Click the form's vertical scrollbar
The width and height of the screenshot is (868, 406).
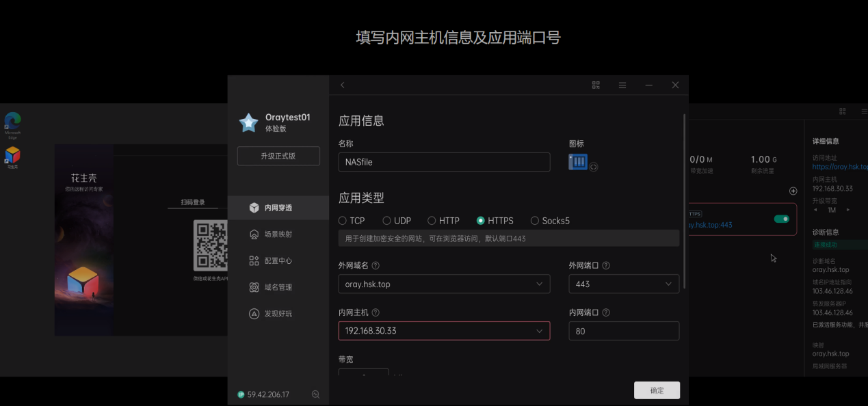point(684,202)
